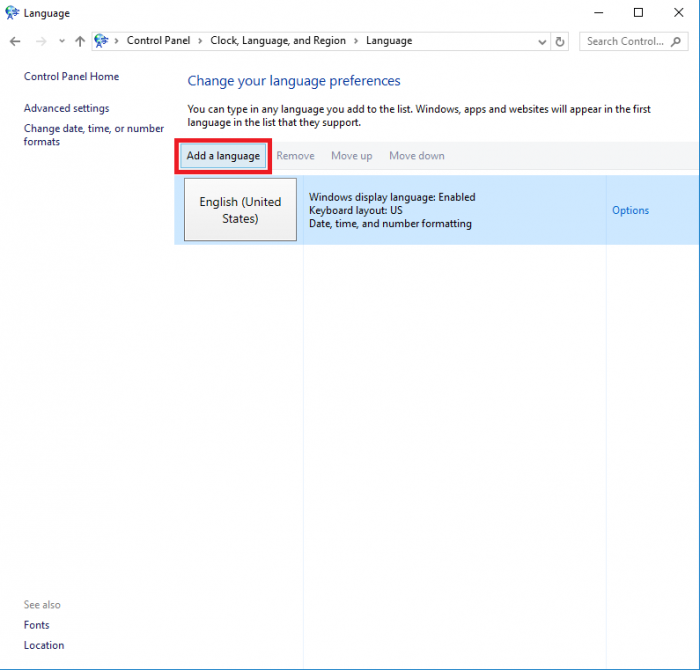Close the Language window
700x670 pixels.
tap(679, 13)
